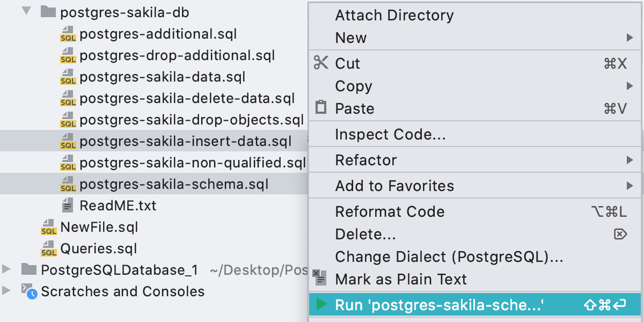Select PostgreSQLDatabase_1 label in tree
Image resolution: width=644 pixels, height=322 pixels.
click(120, 270)
